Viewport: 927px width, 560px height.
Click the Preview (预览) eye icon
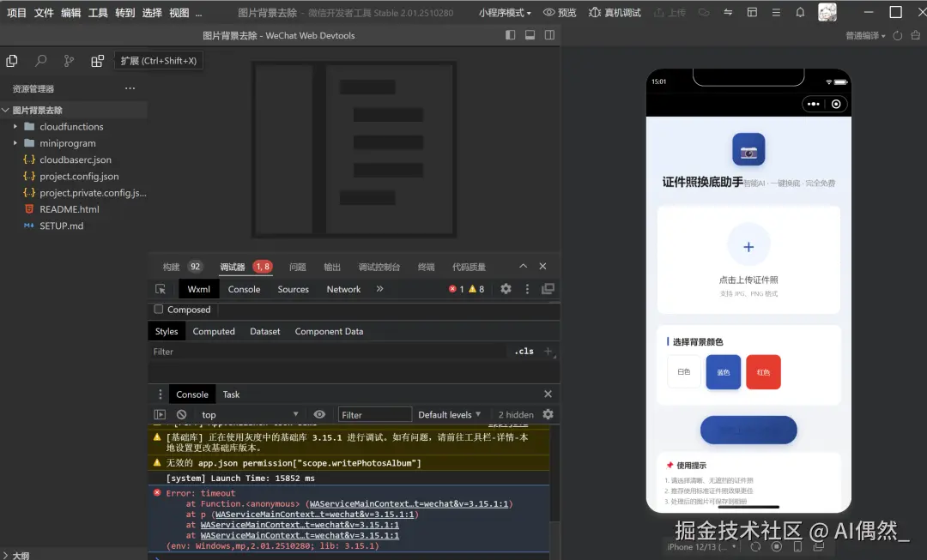[549, 12]
